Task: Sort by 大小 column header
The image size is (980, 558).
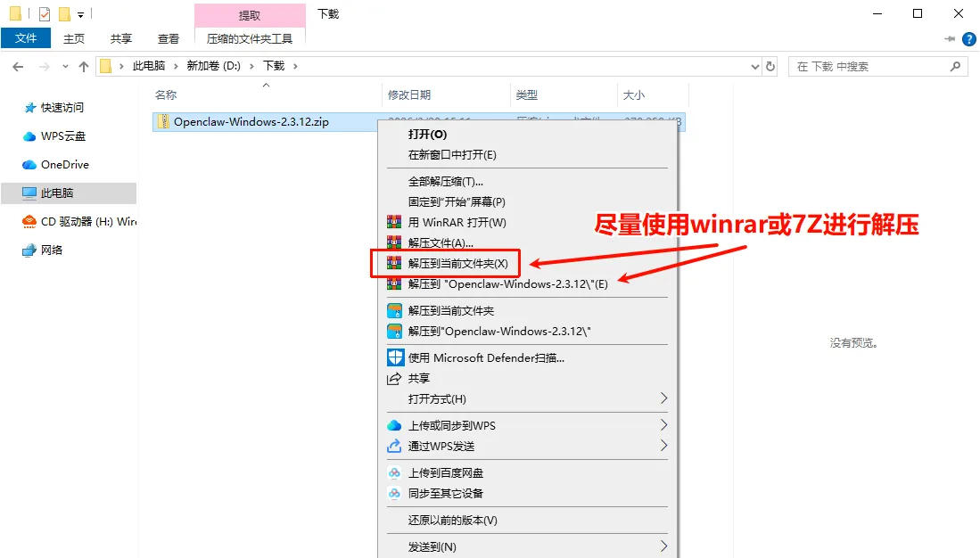Action: (x=633, y=95)
